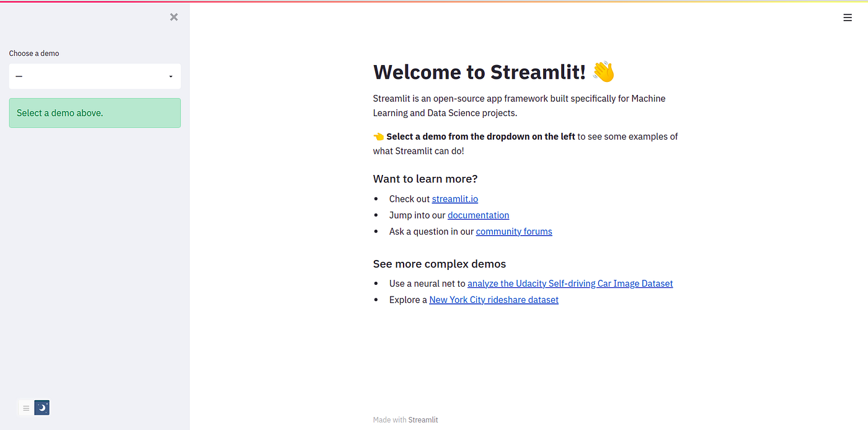Viewport: 868px width, 430px height.
Task: Click the "Welcome to Streamlit!" heading
Action: pyautogui.click(x=477, y=71)
